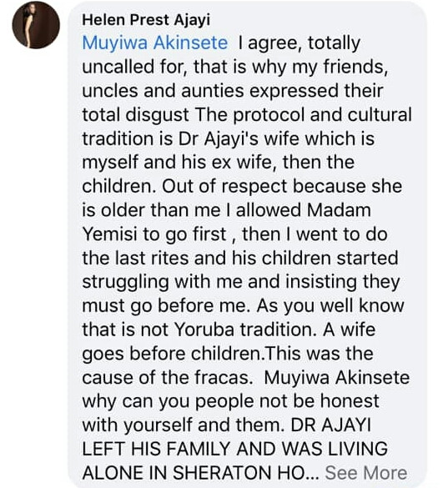The image size is (448, 488).
Task: Click the word 'fracas' in the comment
Action: (222, 377)
